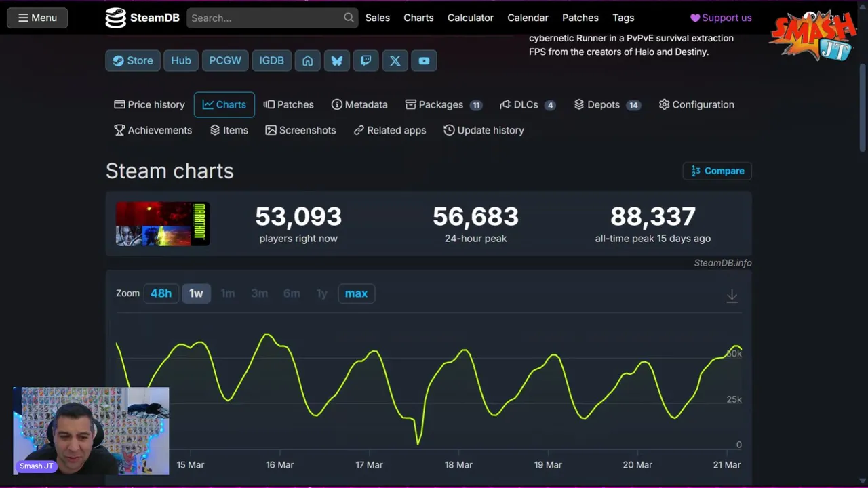
Task: Click the Packages count badge 11
Action: click(476, 105)
